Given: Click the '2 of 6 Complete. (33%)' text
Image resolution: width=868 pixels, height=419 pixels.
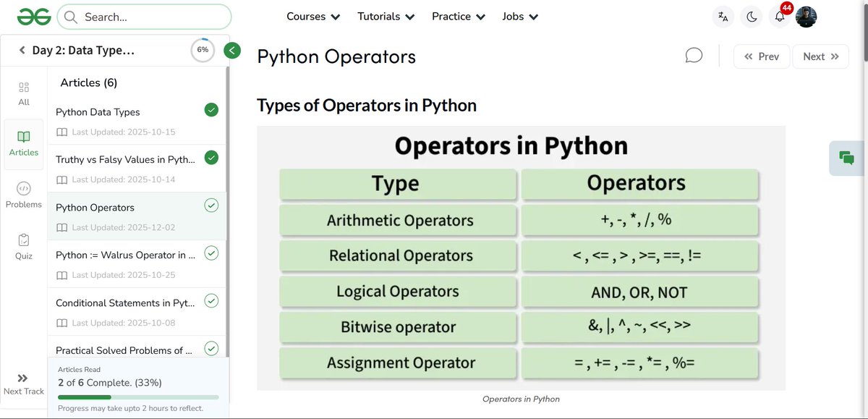Looking at the screenshot, I should click(x=110, y=382).
